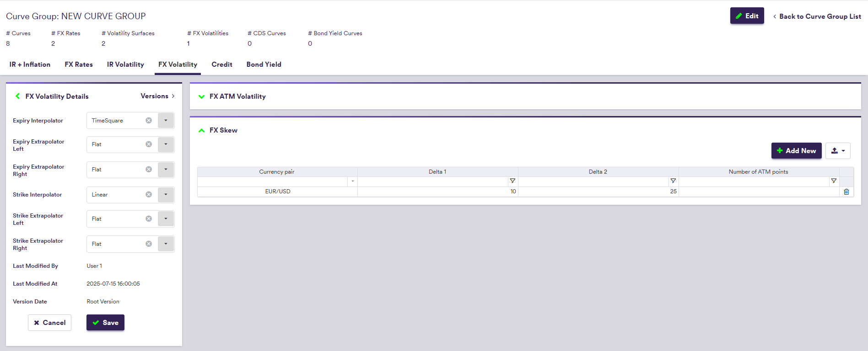Expand the FX ATM Volatility section
868x351 pixels.
click(x=201, y=97)
